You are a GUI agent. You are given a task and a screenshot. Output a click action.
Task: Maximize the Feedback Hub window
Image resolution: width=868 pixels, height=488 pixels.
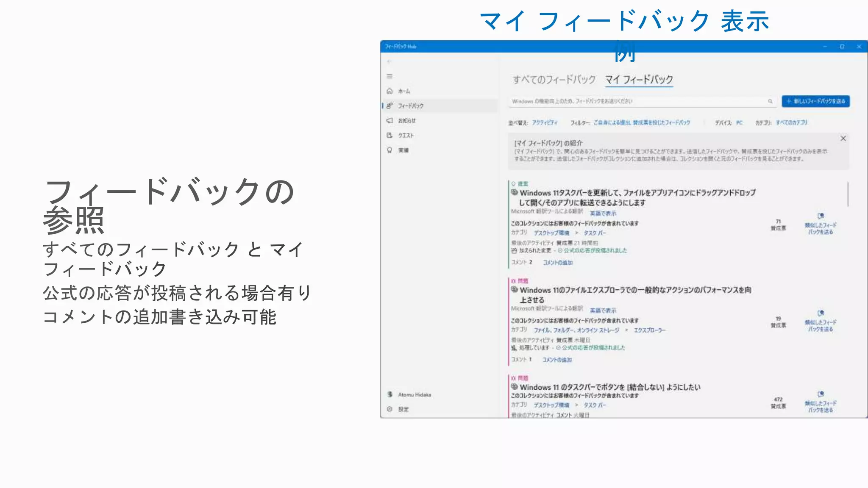click(842, 46)
